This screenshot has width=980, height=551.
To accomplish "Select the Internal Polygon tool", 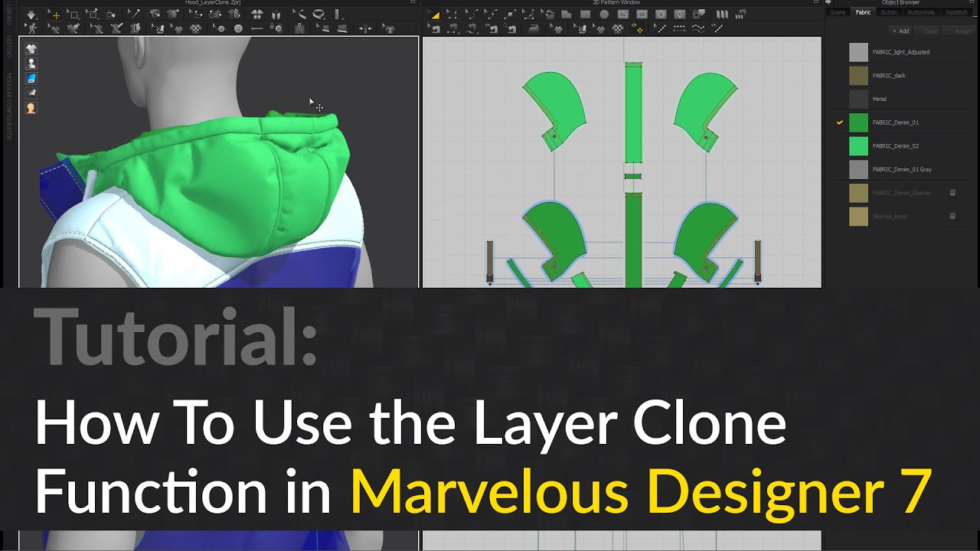I will [x=623, y=15].
